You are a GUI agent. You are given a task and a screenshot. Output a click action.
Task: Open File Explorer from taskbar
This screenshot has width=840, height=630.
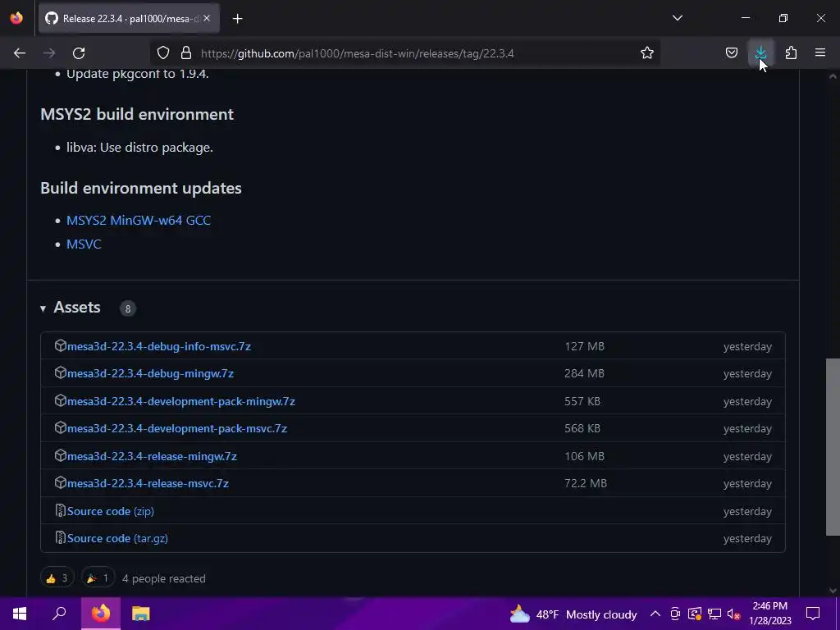click(141, 614)
